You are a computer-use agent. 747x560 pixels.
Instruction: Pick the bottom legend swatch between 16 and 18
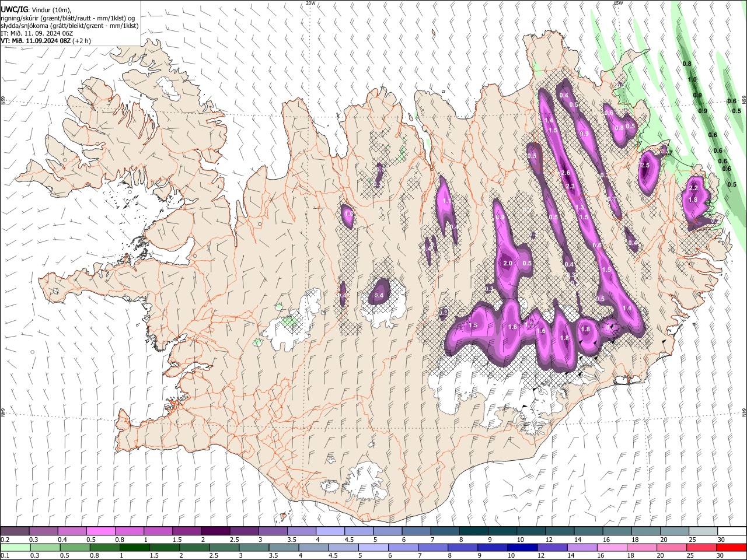pyautogui.click(x=612, y=547)
